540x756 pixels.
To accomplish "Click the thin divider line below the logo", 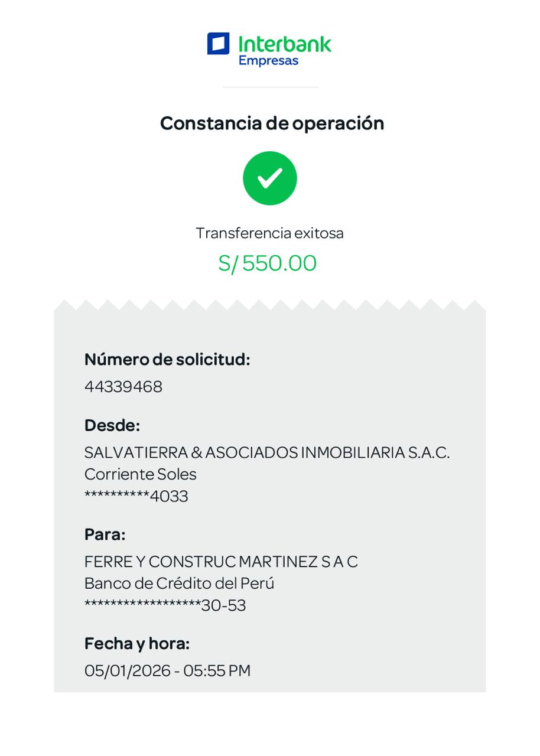I will pyautogui.click(x=271, y=87).
